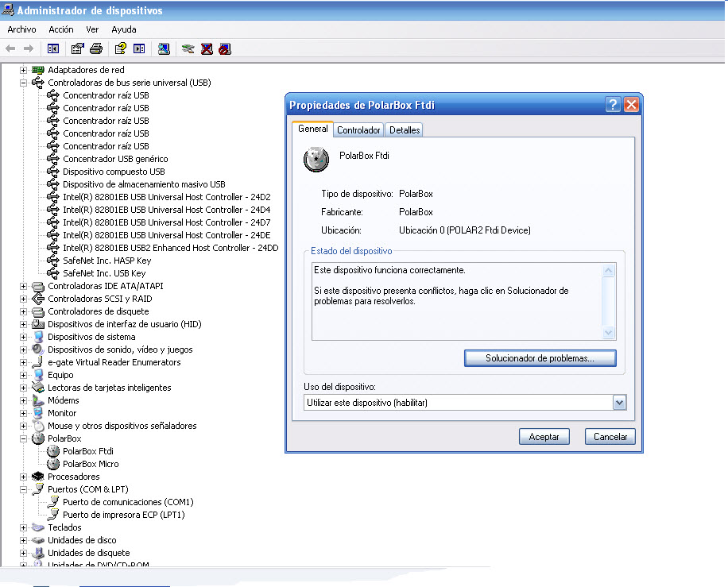The height and width of the screenshot is (587, 728).
Task: Click the dialog's question-mark help button
Action: 613,104
